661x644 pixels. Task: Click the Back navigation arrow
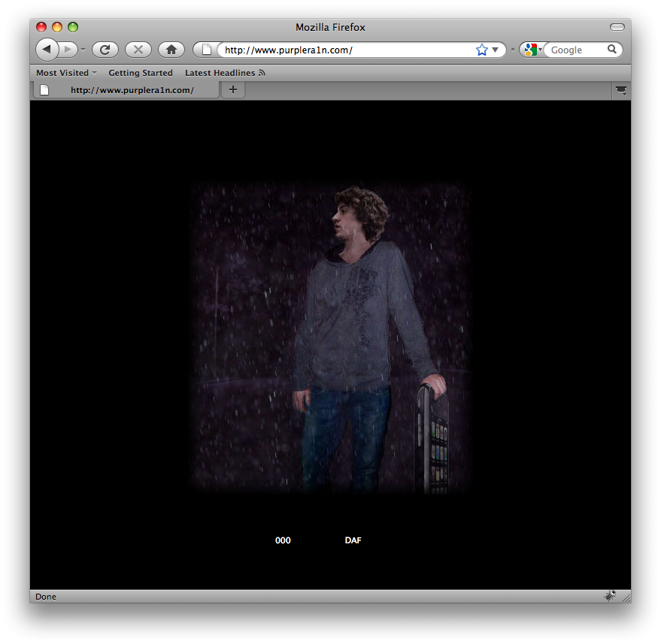(x=47, y=50)
